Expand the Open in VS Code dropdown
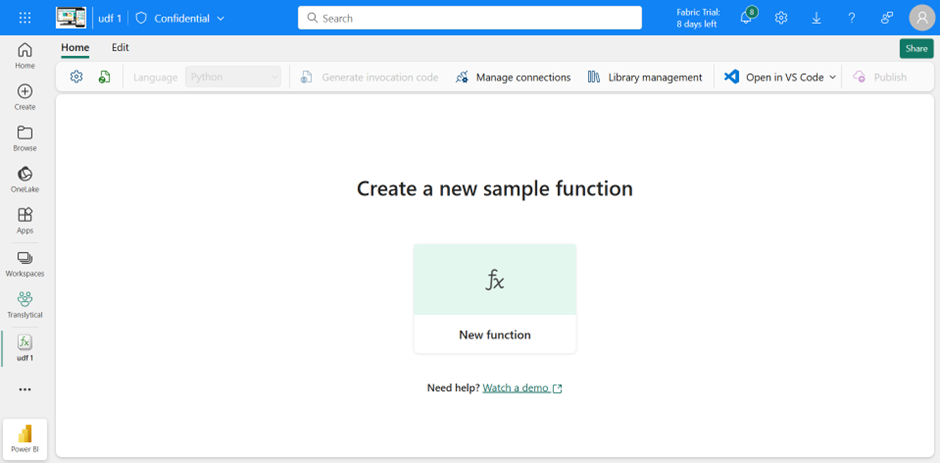The width and height of the screenshot is (940, 463). click(x=833, y=77)
